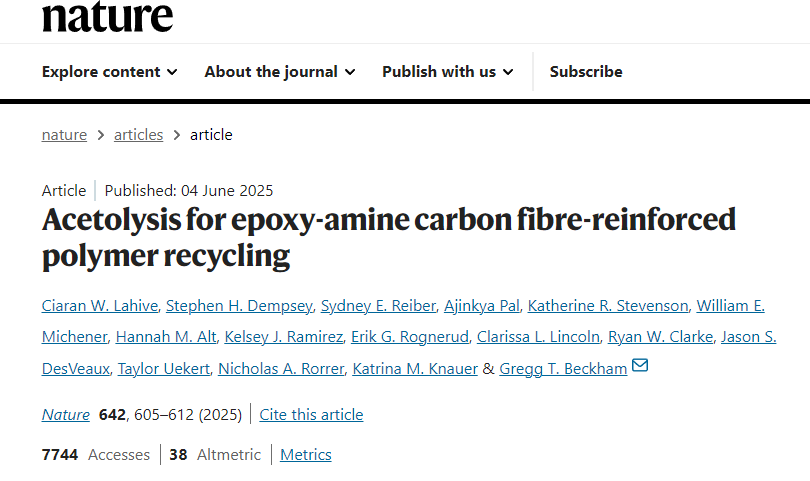The image size is (810, 481).
Task: Expand the Explore content menu
Action: pos(110,71)
